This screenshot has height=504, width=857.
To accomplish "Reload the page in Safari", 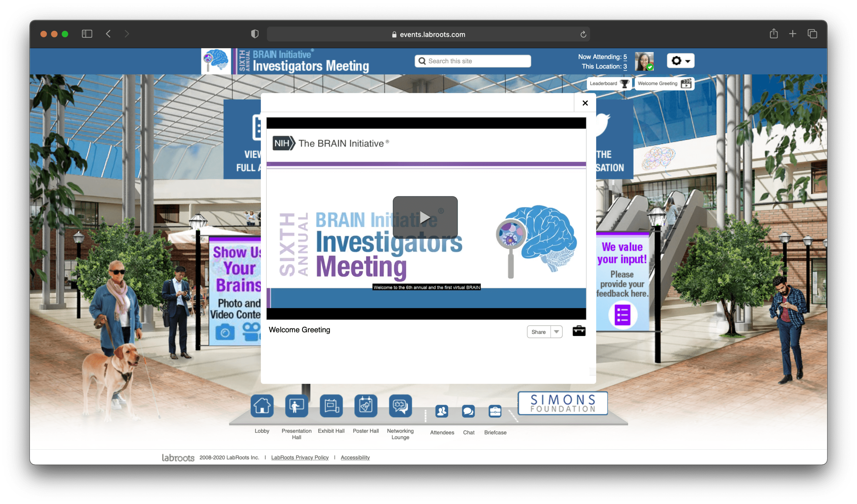I will 583,34.
